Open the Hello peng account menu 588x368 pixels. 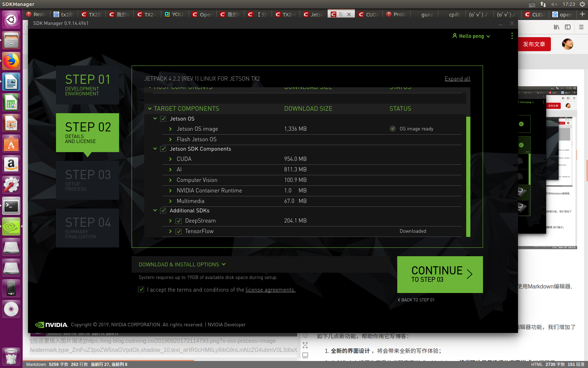471,36
